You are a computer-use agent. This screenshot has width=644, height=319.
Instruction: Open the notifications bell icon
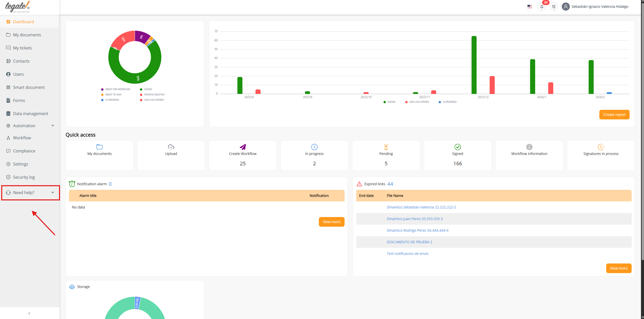[x=542, y=7]
